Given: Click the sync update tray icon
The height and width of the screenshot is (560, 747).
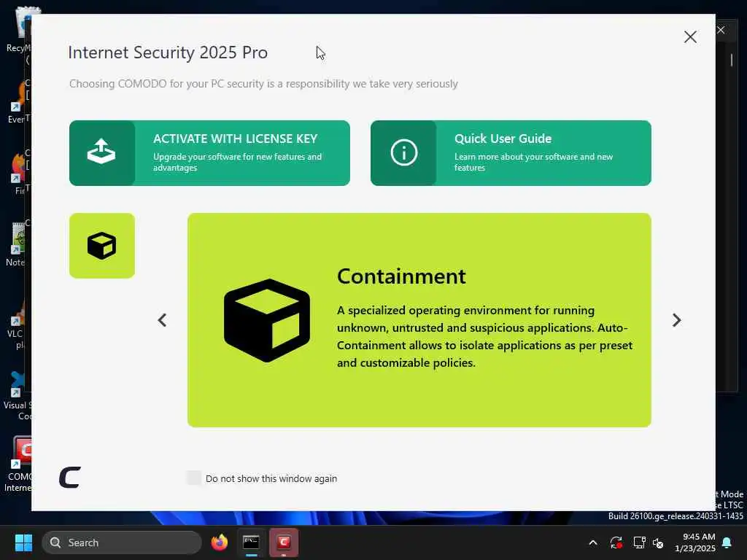Looking at the screenshot, I should (x=616, y=542).
